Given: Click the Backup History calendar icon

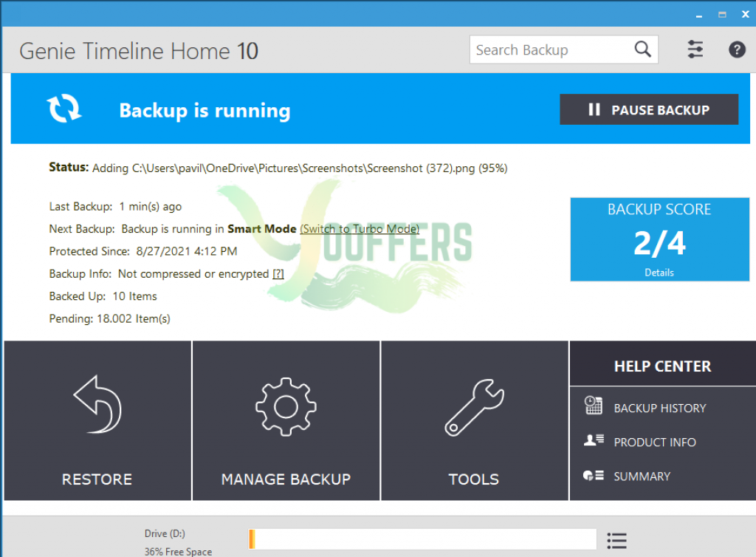Looking at the screenshot, I should [x=593, y=405].
